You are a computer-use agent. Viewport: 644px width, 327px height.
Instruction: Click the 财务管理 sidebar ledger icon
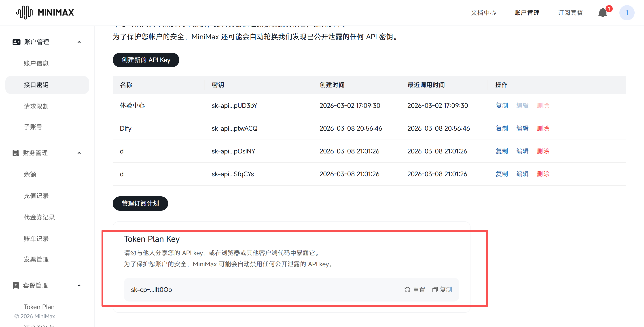[16, 153]
